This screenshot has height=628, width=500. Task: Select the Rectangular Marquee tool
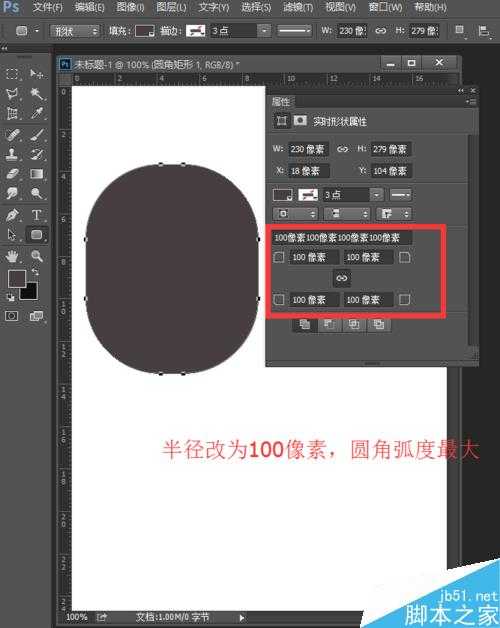click(x=12, y=74)
